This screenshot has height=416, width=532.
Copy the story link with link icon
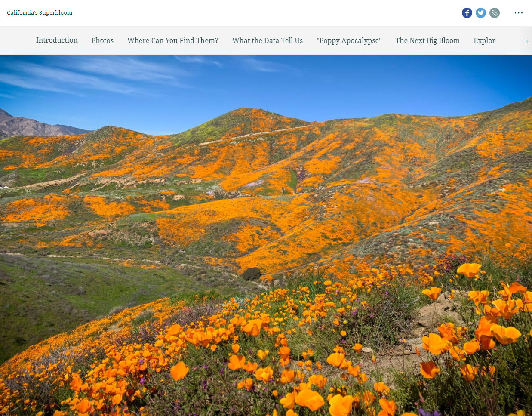pos(495,13)
